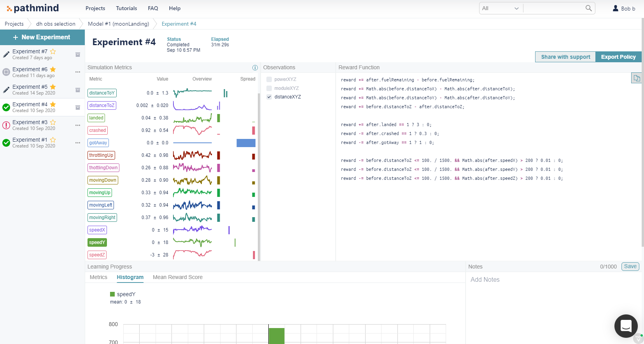Toggle the powerXYZ observation checkbox
The image size is (644, 344).
click(269, 79)
